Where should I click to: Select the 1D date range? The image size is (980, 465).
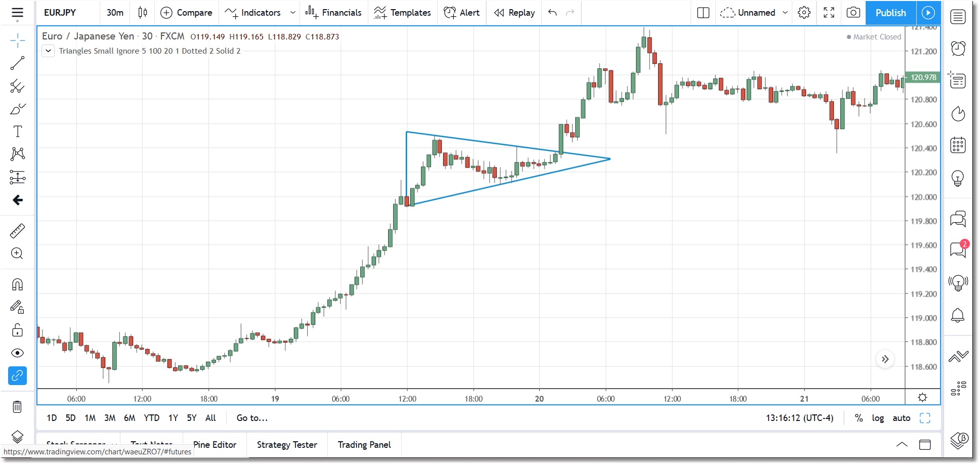pos(52,418)
